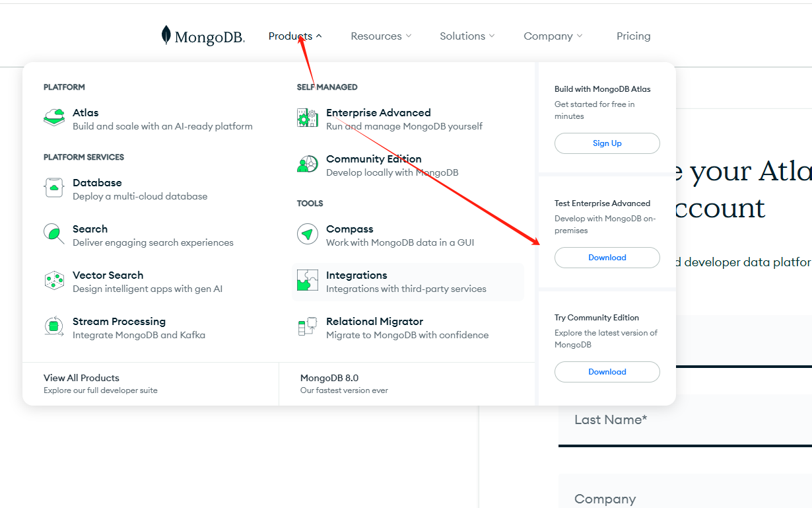This screenshot has height=508, width=812.
Task: Click 'Explore our full developer suite' text
Action: point(100,390)
